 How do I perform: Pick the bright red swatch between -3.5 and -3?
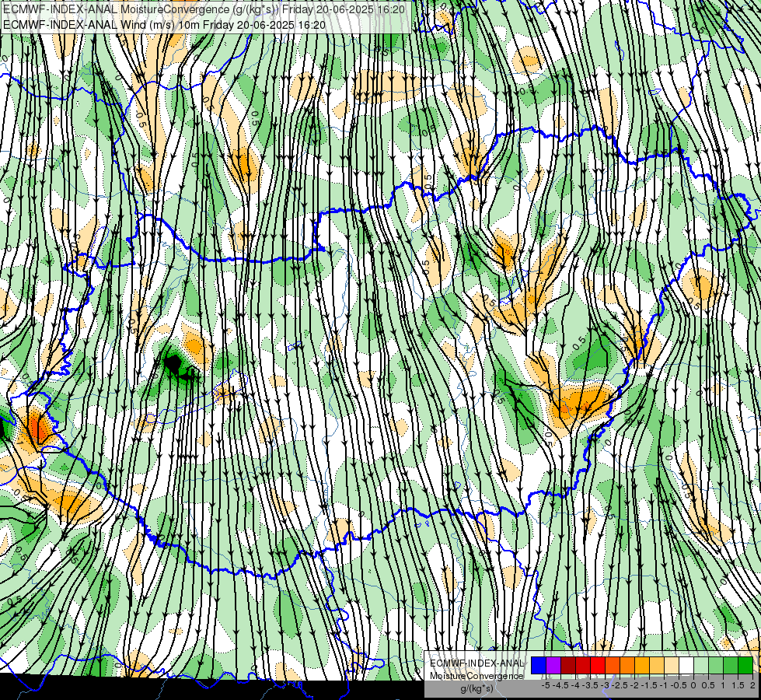[x=598, y=666]
